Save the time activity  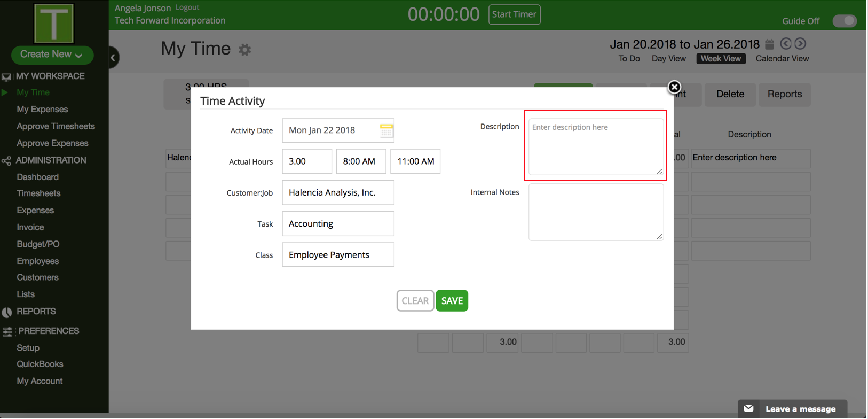click(x=452, y=301)
